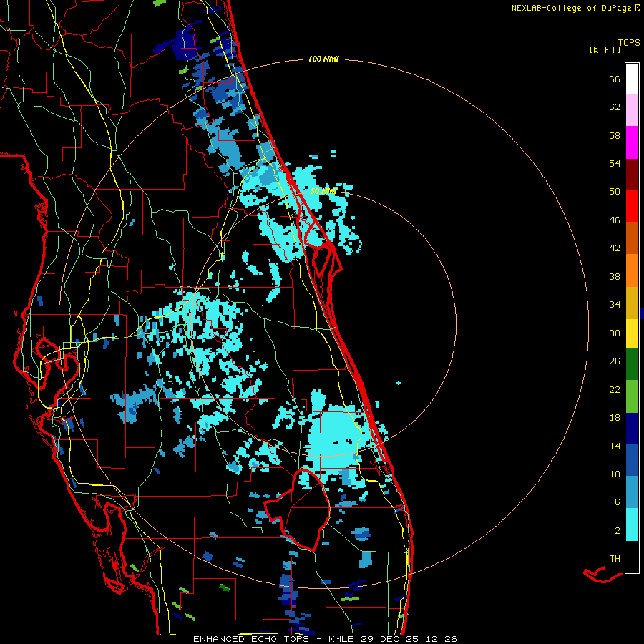The width and height of the screenshot is (644, 644).
Task: Click the 58 value in the legend
Action: click(615, 135)
